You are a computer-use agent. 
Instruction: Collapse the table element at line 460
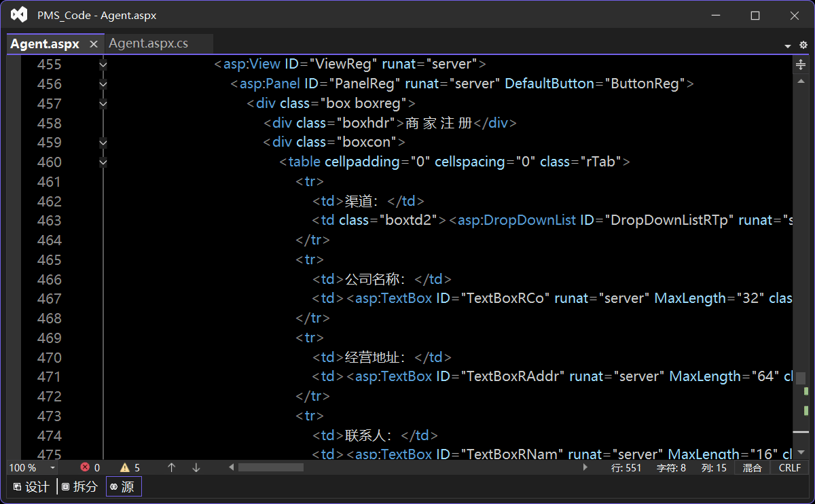click(103, 162)
